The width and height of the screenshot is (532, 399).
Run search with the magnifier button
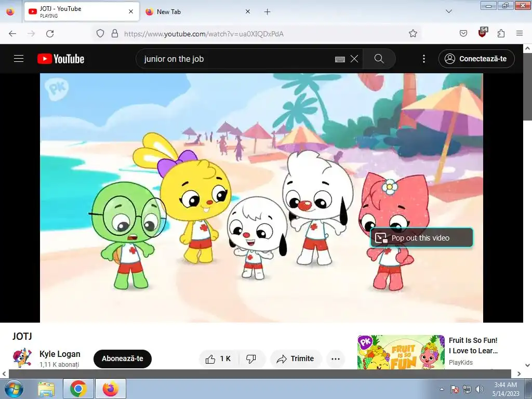[379, 59]
